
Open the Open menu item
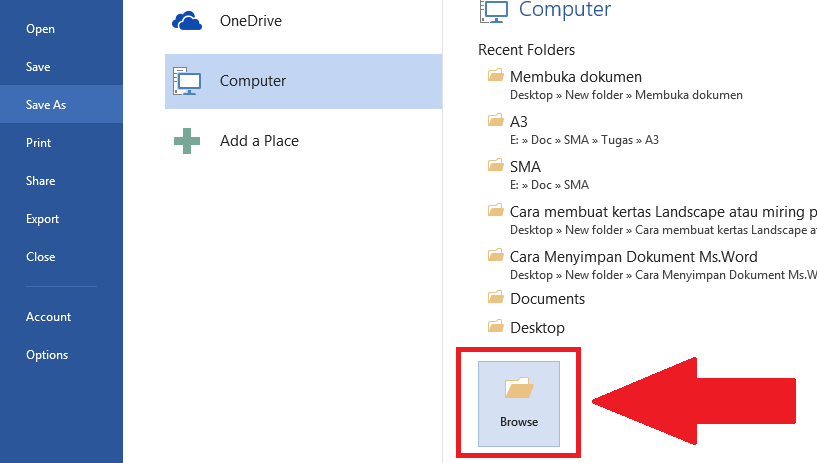coord(61,29)
